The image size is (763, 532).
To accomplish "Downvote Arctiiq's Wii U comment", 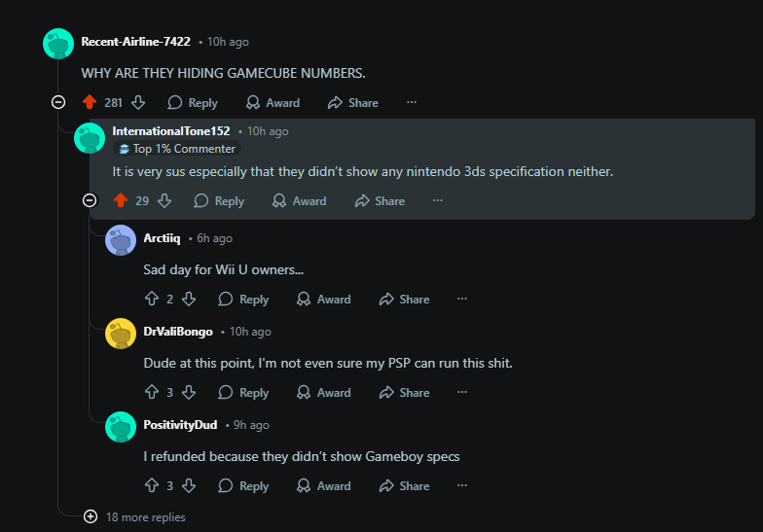I will pyautogui.click(x=189, y=299).
